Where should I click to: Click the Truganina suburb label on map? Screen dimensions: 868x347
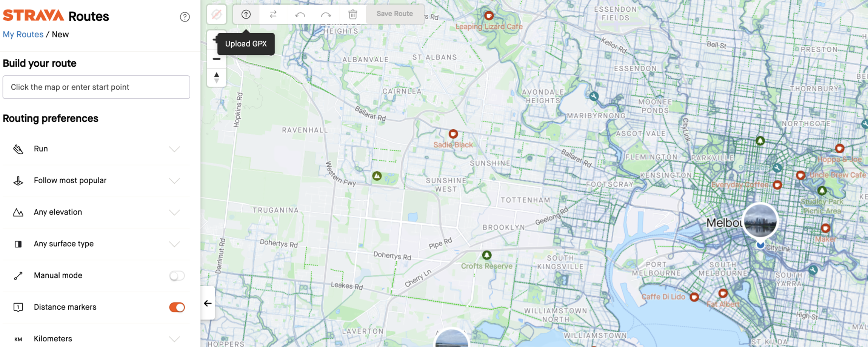click(275, 210)
